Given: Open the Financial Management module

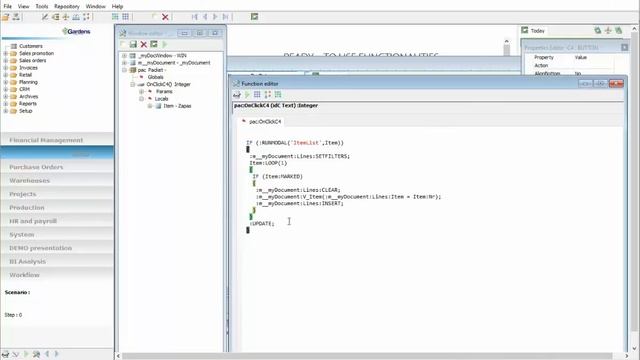Looking at the screenshot, I should point(57,140).
